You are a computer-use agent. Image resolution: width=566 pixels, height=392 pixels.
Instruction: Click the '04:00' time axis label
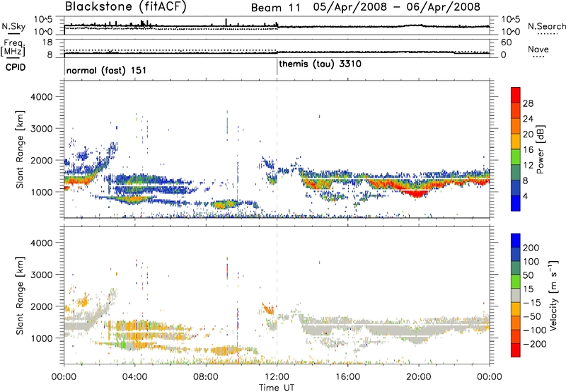tap(134, 377)
